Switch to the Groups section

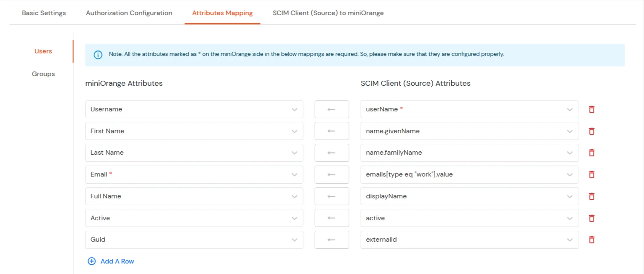click(x=43, y=74)
